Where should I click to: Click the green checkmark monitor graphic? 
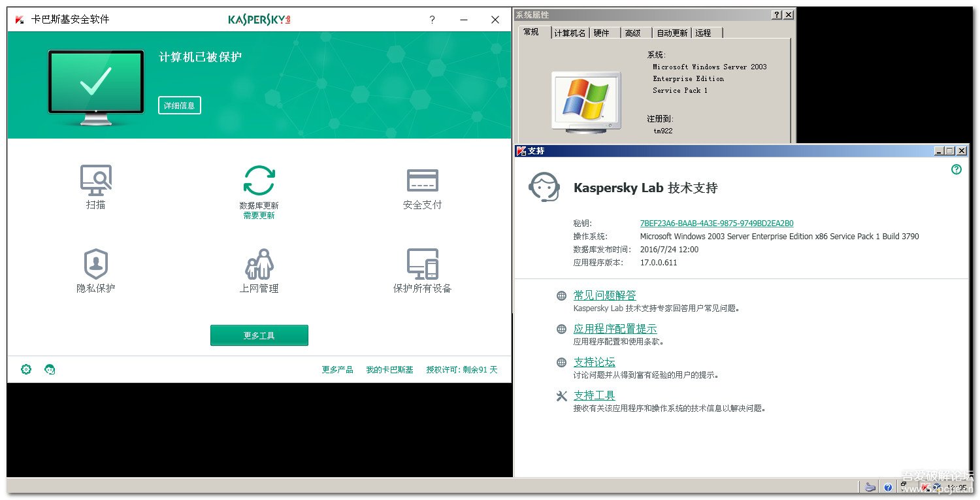pos(96,87)
